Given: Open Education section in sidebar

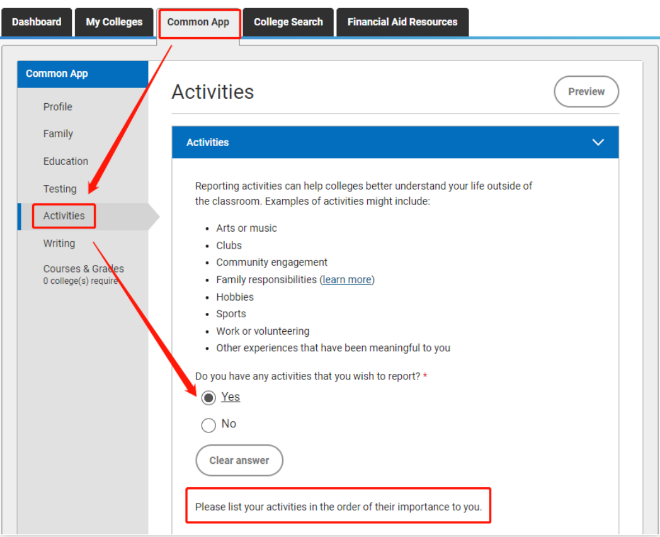Looking at the screenshot, I should tap(66, 161).
